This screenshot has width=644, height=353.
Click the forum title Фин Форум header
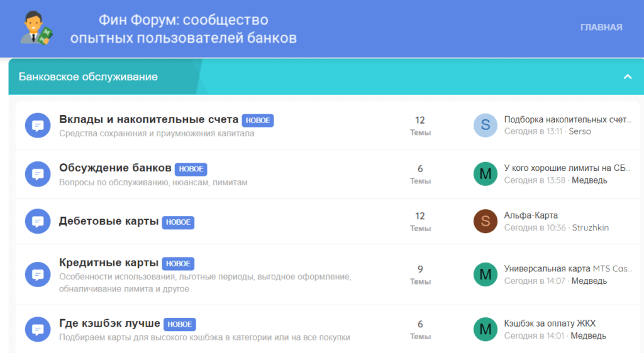[183, 29]
